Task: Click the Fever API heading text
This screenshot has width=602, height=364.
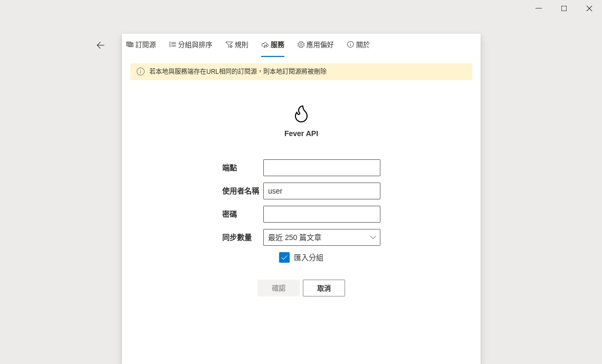Action: click(x=301, y=133)
